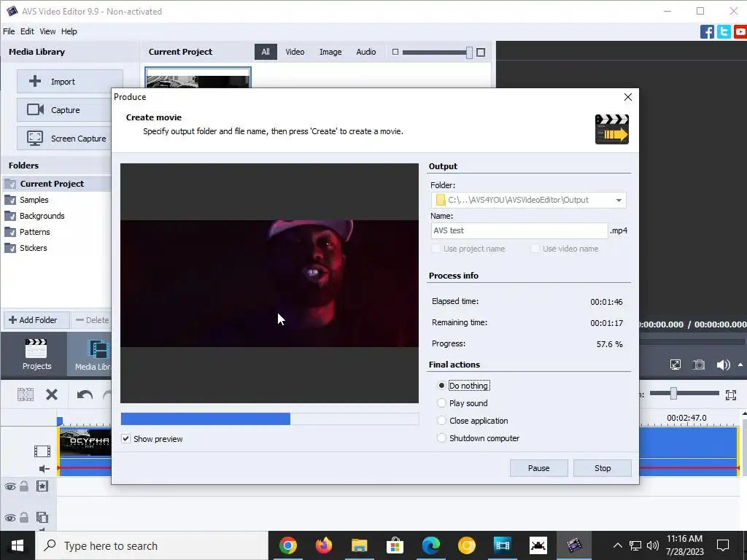Open the Help menu

click(x=69, y=31)
